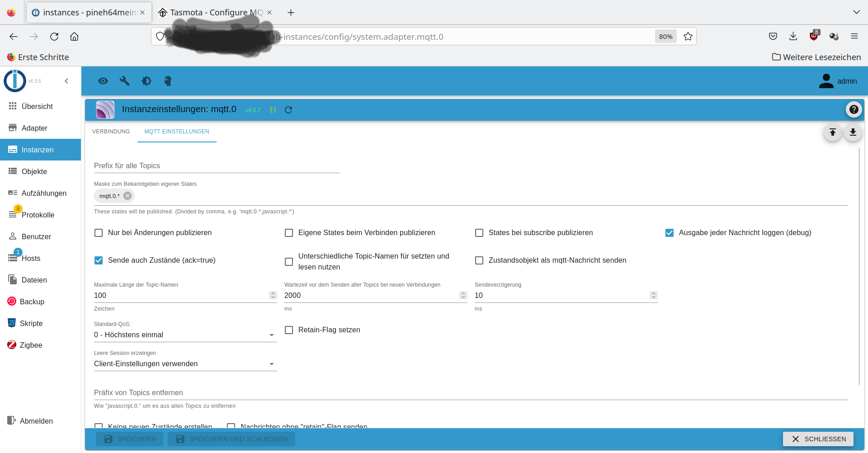Pause the mqtt.0 instance
The height and width of the screenshot is (453, 868).
pos(273,110)
